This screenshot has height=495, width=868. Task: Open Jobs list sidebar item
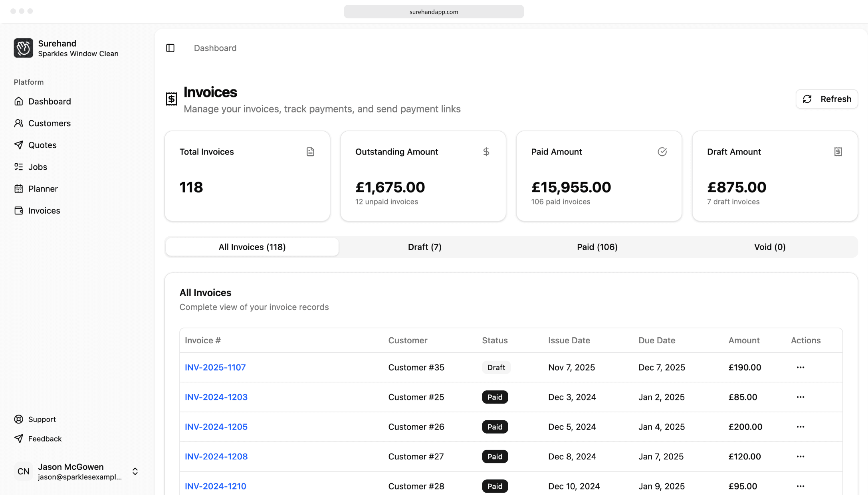point(38,167)
